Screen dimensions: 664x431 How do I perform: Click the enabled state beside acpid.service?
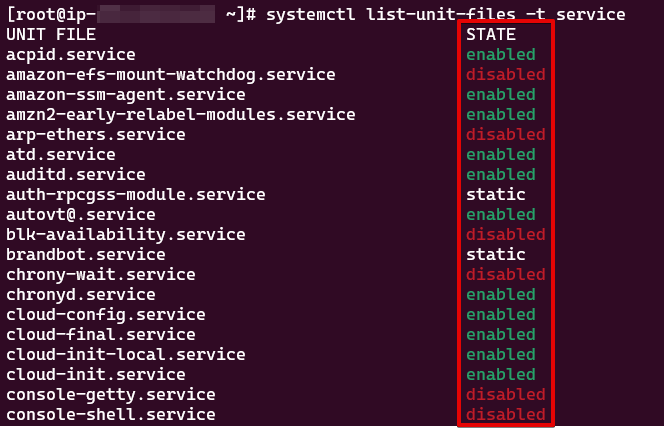501,55
